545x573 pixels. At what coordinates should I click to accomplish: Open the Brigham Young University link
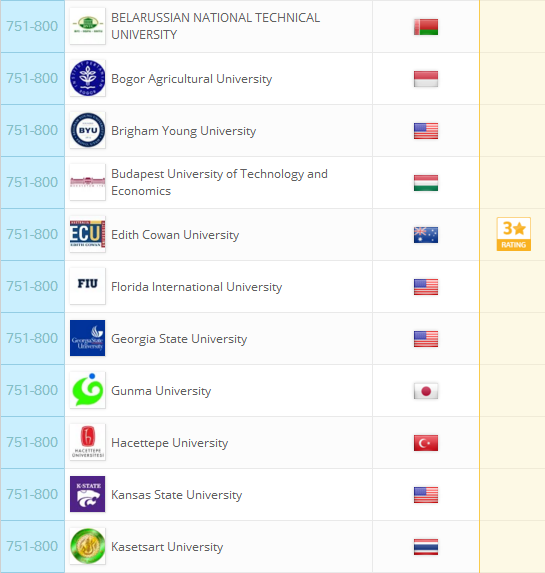(183, 131)
